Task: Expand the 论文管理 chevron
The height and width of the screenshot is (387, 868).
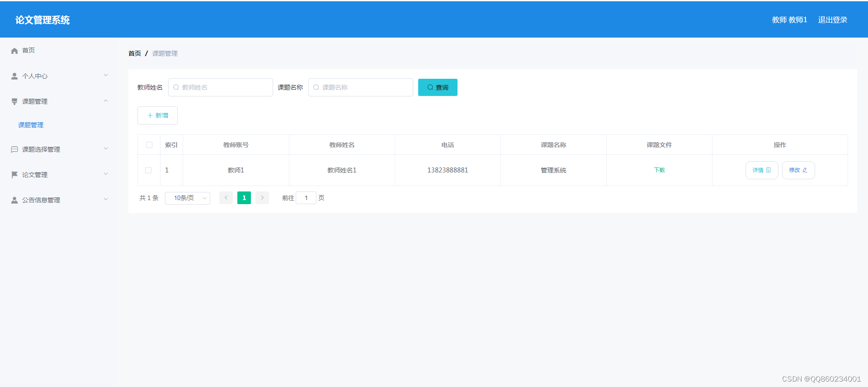Action: tap(106, 174)
